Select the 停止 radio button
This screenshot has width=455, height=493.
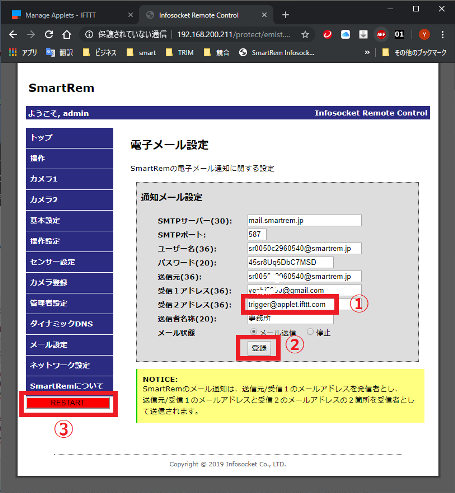(310, 332)
